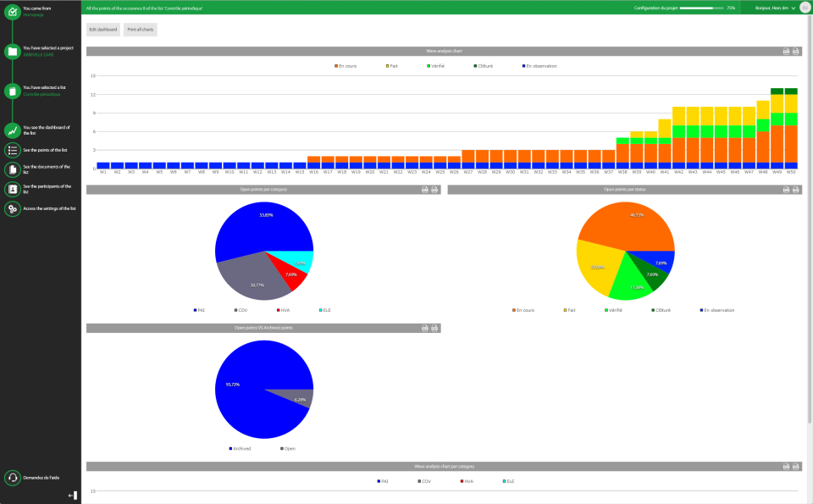This screenshot has height=504, width=813.
Task: Click the Demandez de l'aide headset icon
Action: pos(13,478)
